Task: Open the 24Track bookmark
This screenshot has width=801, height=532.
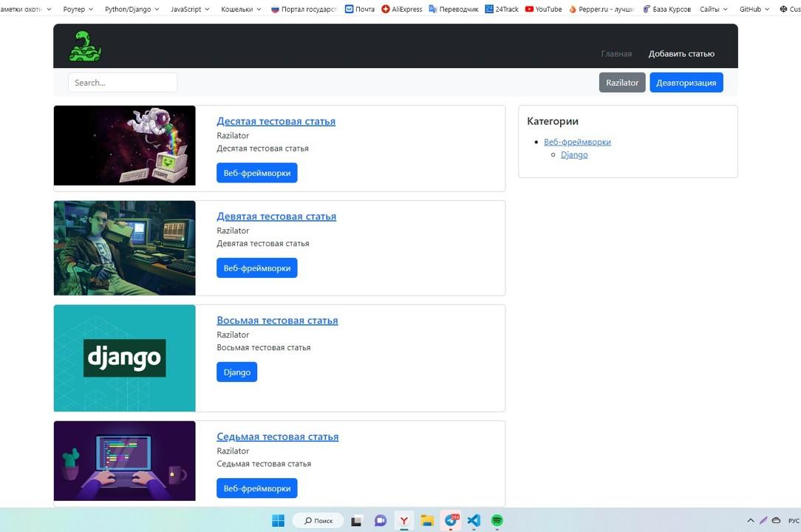Action: 501,9
